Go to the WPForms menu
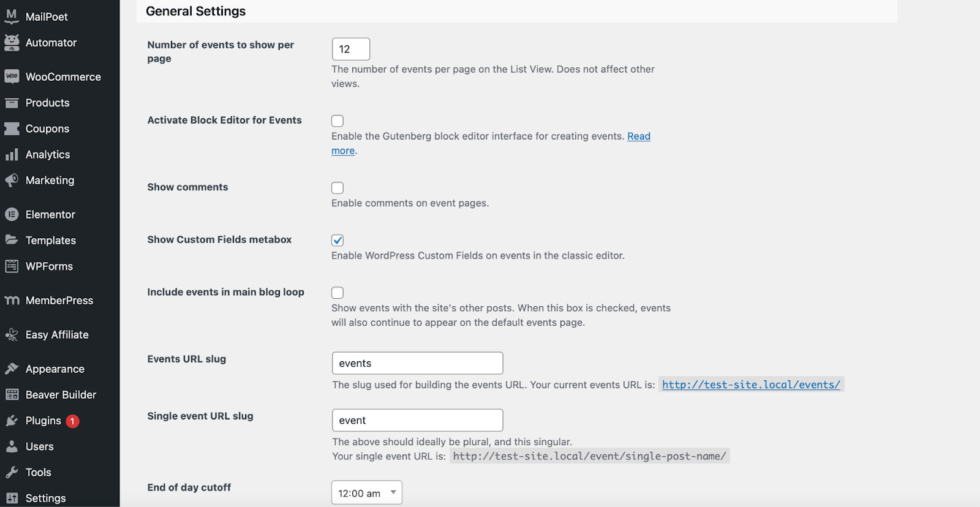Screen dimensions: 980x507 pyautogui.click(x=49, y=266)
